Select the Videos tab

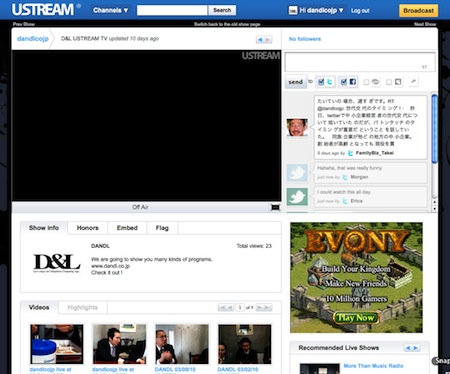[39, 307]
